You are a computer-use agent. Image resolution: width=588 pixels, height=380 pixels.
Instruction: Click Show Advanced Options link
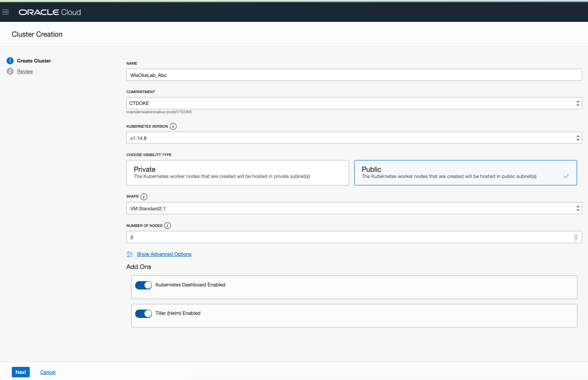click(x=164, y=254)
